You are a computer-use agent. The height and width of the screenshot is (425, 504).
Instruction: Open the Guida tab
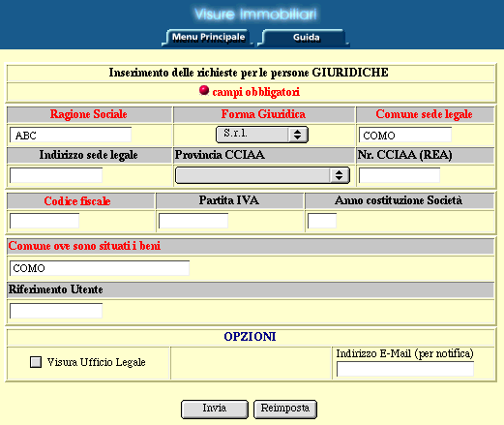pos(305,38)
